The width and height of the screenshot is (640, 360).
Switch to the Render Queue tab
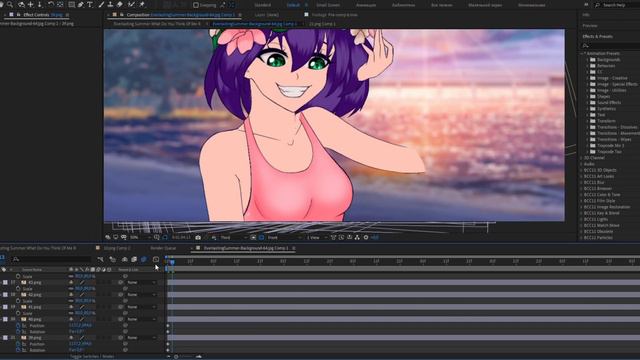163,248
